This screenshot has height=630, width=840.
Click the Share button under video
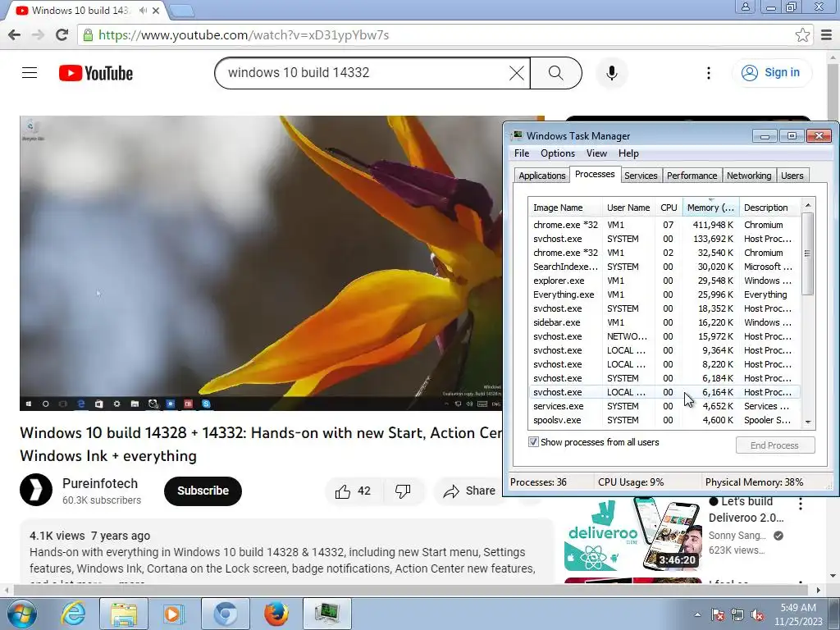[470, 491]
